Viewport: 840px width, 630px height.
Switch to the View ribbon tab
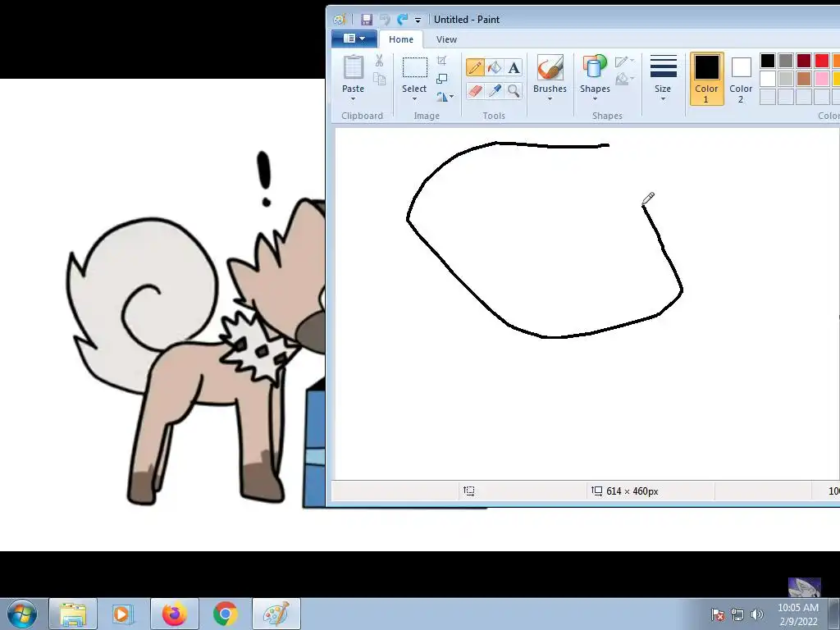(x=446, y=39)
